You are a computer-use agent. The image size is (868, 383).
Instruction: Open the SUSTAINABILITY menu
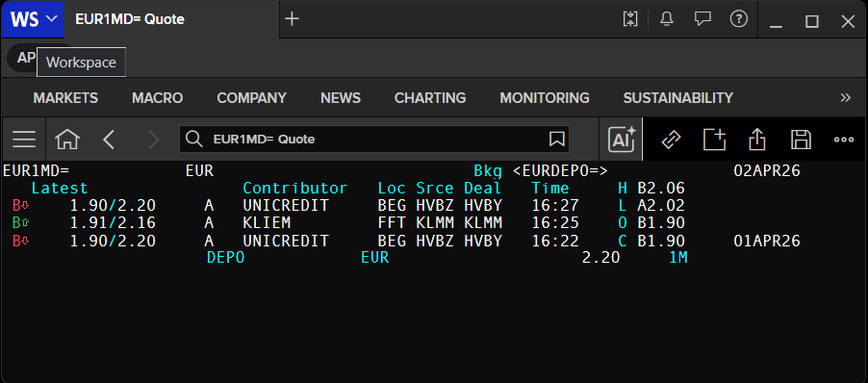[x=678, y=98]
